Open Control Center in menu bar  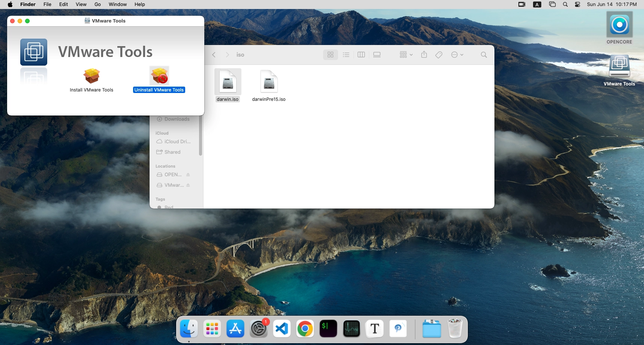tap(578, 4)
